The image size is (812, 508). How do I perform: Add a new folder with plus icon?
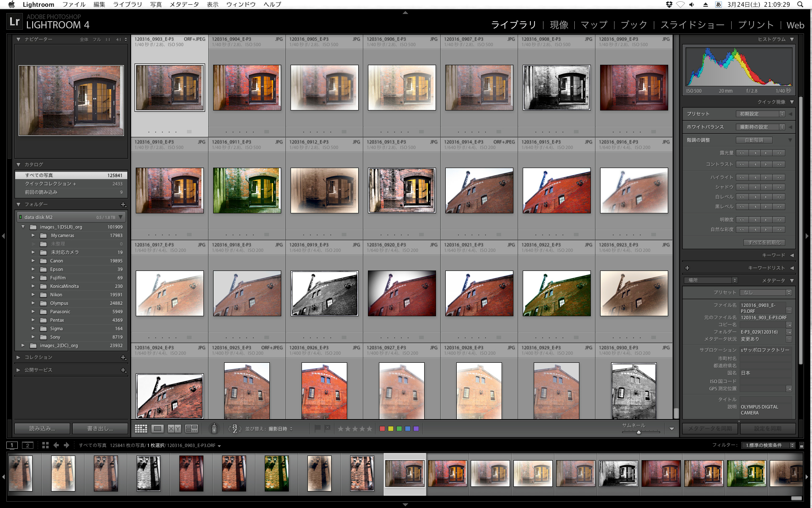pyautogui.click(x=123, y=204)
